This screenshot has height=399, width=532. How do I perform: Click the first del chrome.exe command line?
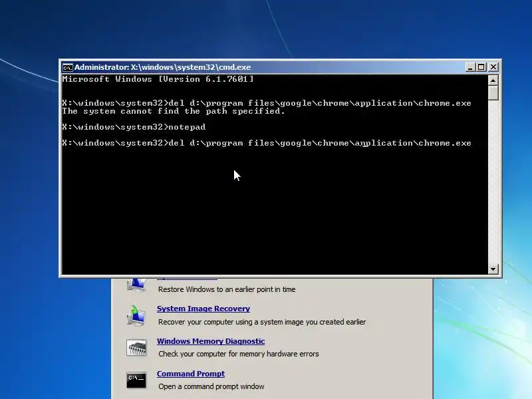pos(267,103)
